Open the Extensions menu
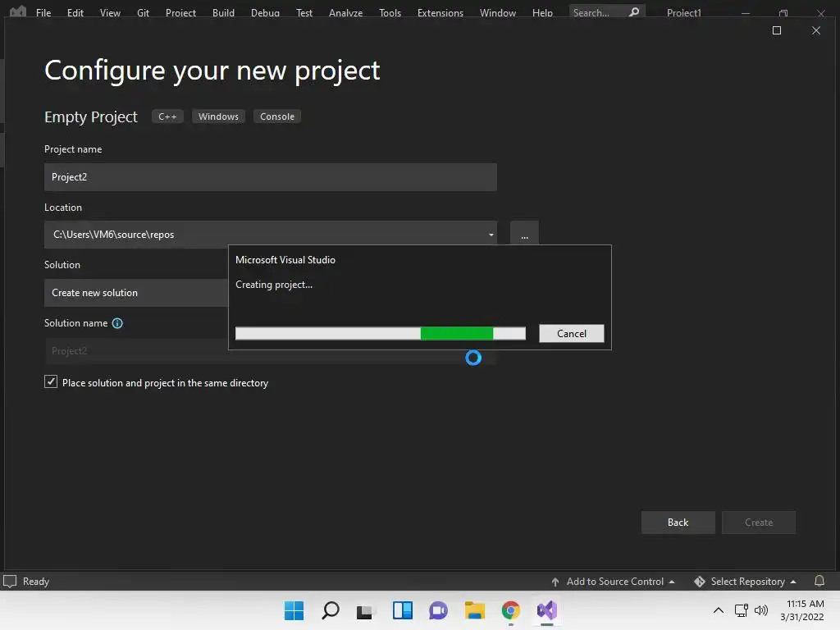 tap(441, 12)
